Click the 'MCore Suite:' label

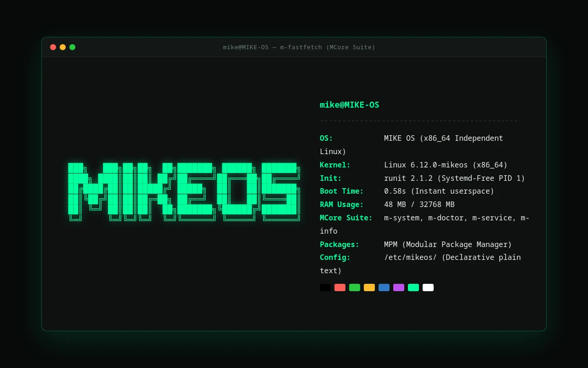[x=346, y=218]
